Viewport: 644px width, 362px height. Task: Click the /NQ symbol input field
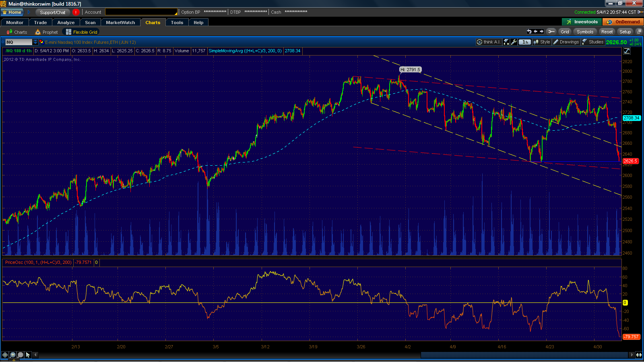point(19,42)
